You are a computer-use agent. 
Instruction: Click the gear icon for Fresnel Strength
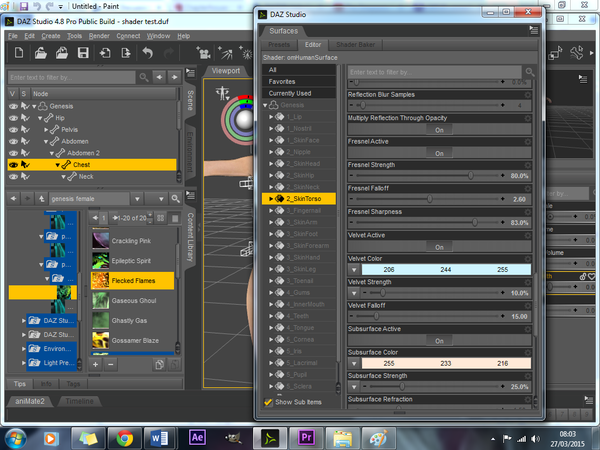[x=528, y=165]
